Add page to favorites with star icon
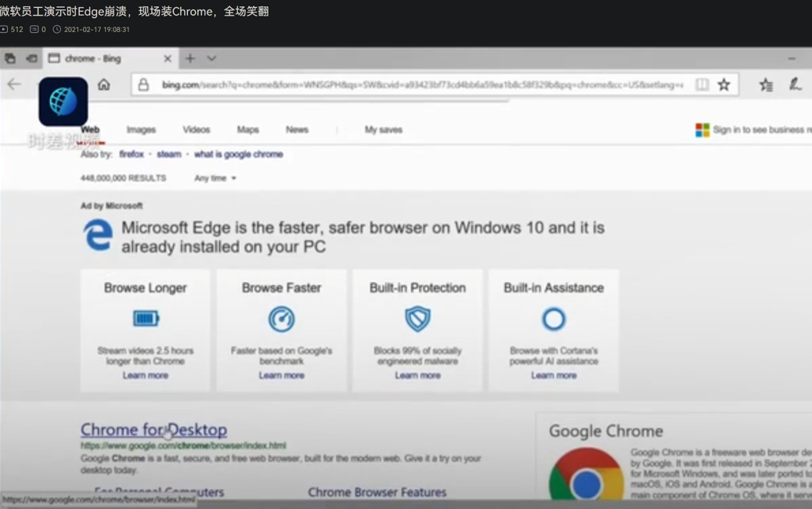The image size is (812, 509). 724,85
